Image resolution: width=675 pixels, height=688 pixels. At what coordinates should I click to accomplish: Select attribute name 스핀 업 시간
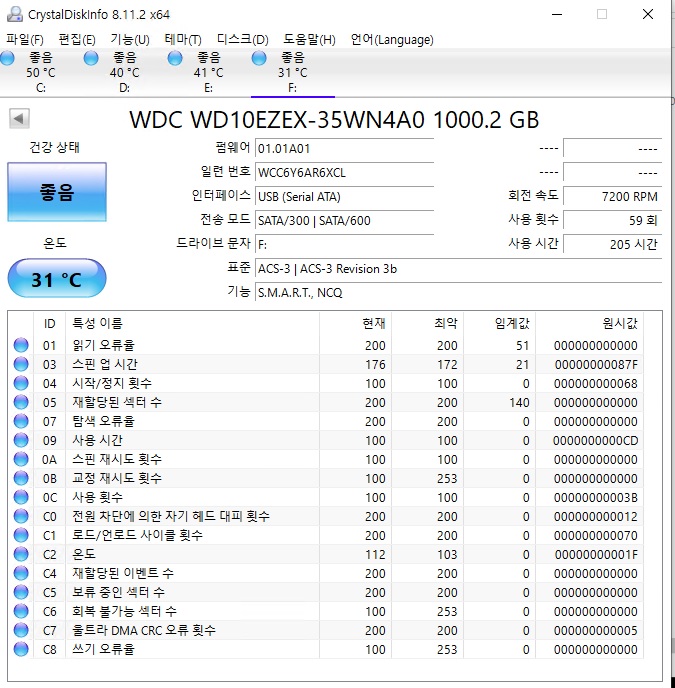click(105, 364)
